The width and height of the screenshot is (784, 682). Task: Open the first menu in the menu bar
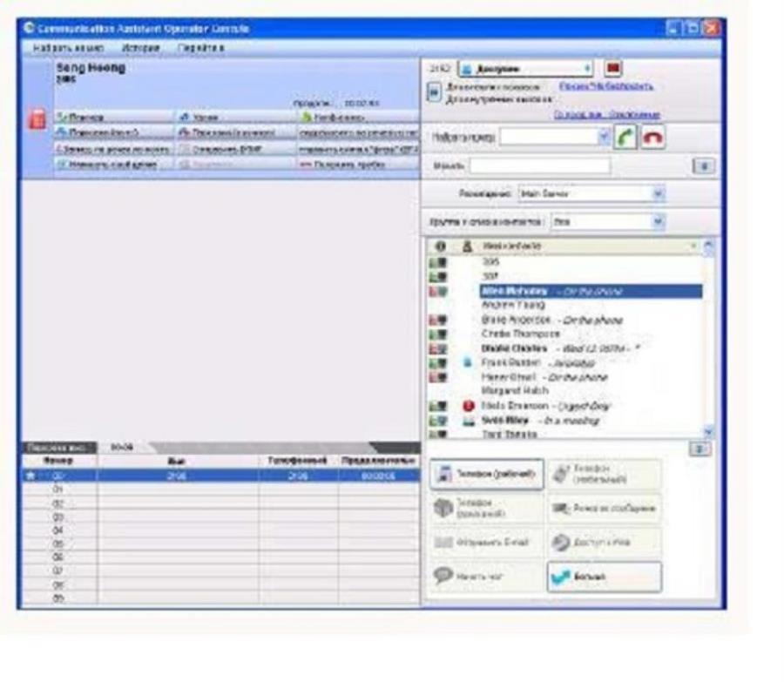(x=69, y=46)
